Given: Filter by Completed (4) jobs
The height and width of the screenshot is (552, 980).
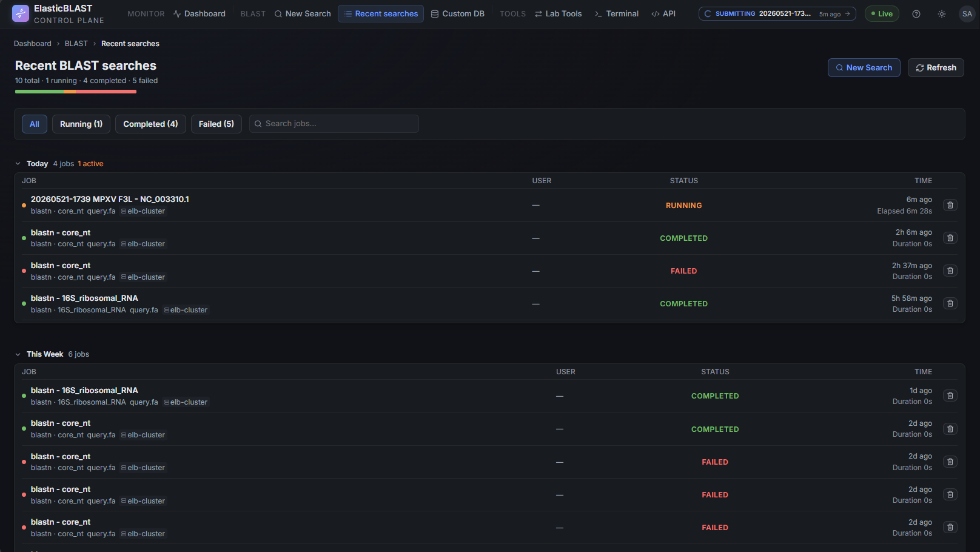Looking at the screenshot, I should pos(150,124).
